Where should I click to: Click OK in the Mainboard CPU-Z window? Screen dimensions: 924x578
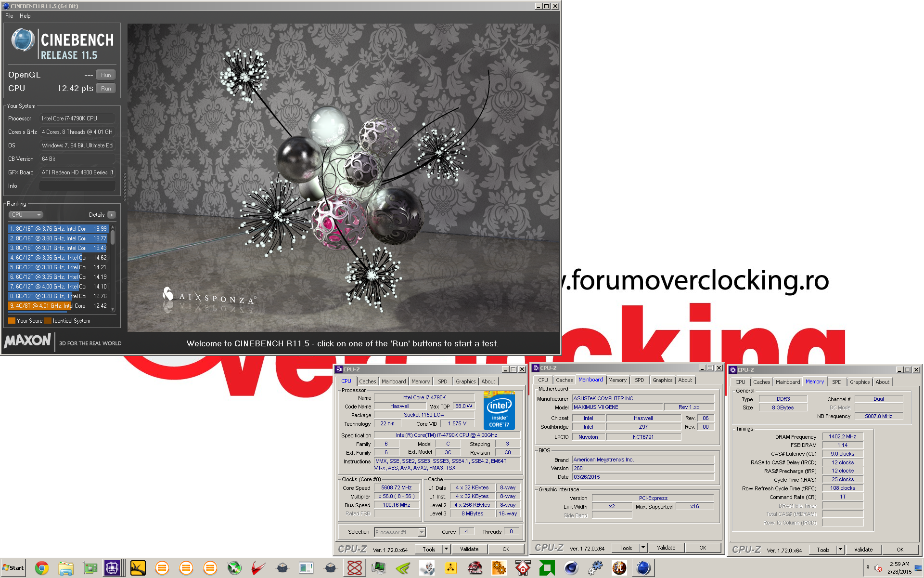pos(703,548)
